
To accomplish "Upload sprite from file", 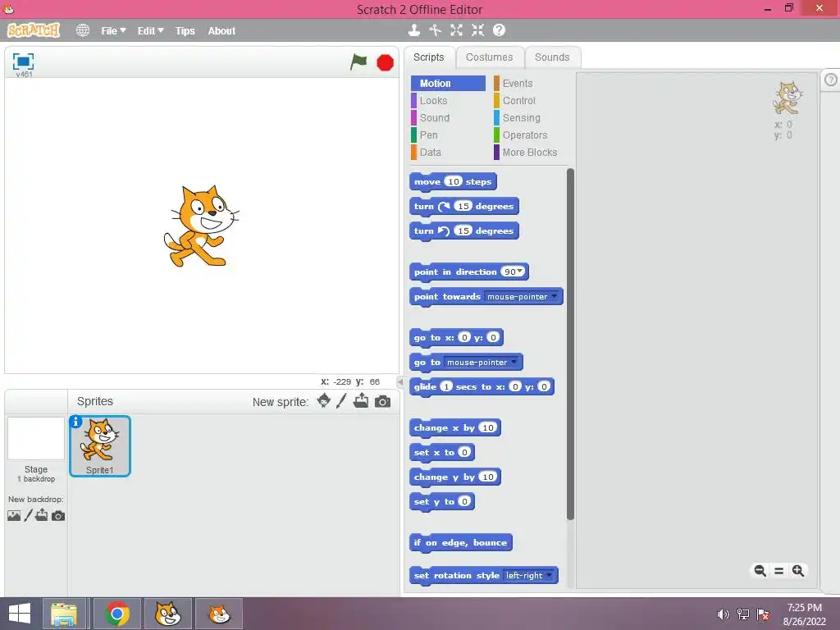I will pyautogui.click(x=361, y=400).
